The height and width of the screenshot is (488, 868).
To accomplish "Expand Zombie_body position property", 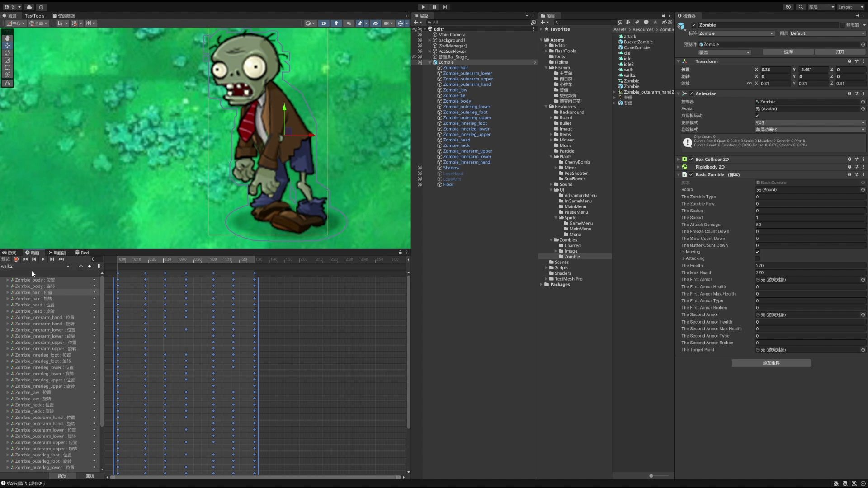I will point(8,280).
